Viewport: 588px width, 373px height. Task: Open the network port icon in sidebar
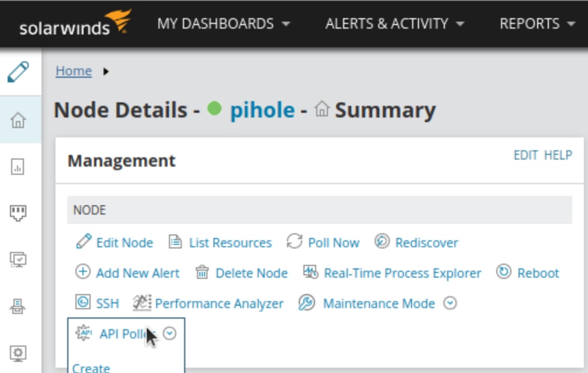(x=18, y=213)
